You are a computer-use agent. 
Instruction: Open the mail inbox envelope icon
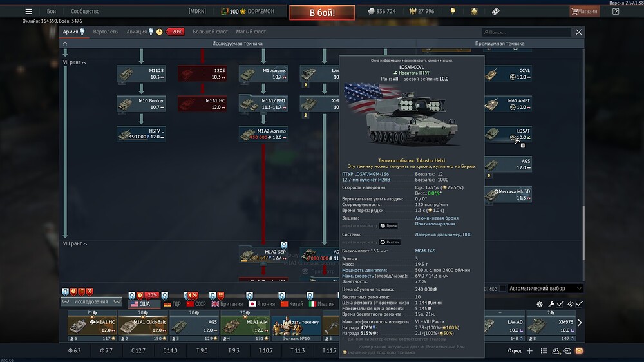pos(579,351)
